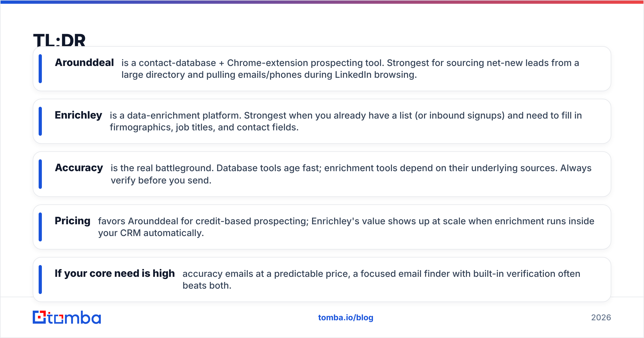Click the blue accent bar beside Accuracy
Viewport: 644px width, 338px height.
coord(40,174)
